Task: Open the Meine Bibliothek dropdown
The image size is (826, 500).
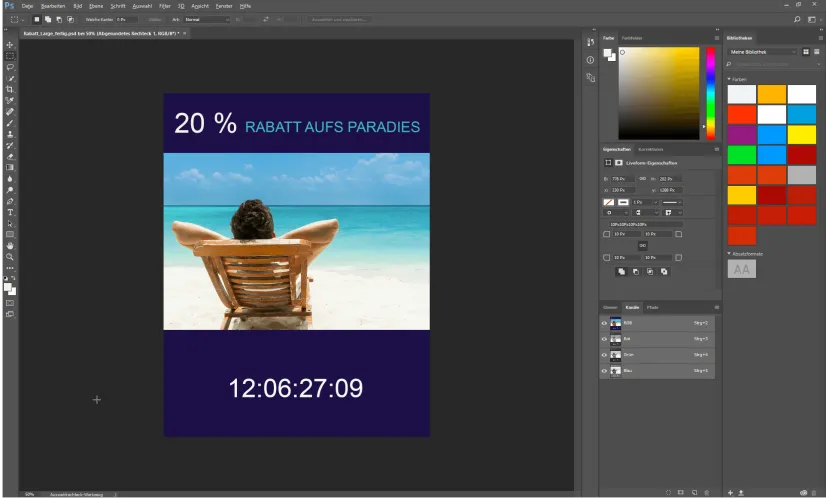Action: (x=763, y=52)
